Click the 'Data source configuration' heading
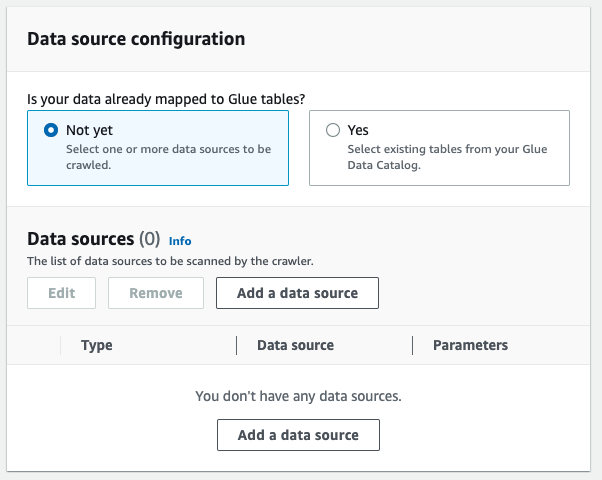Viewport: 602px width, 480px height. (136, 39)
